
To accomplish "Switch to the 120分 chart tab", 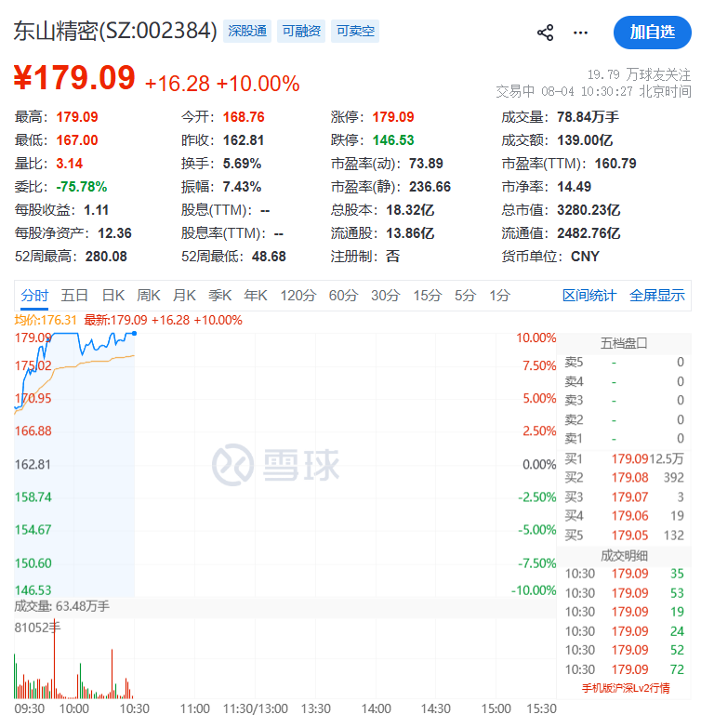I will (x=298, y=296).
